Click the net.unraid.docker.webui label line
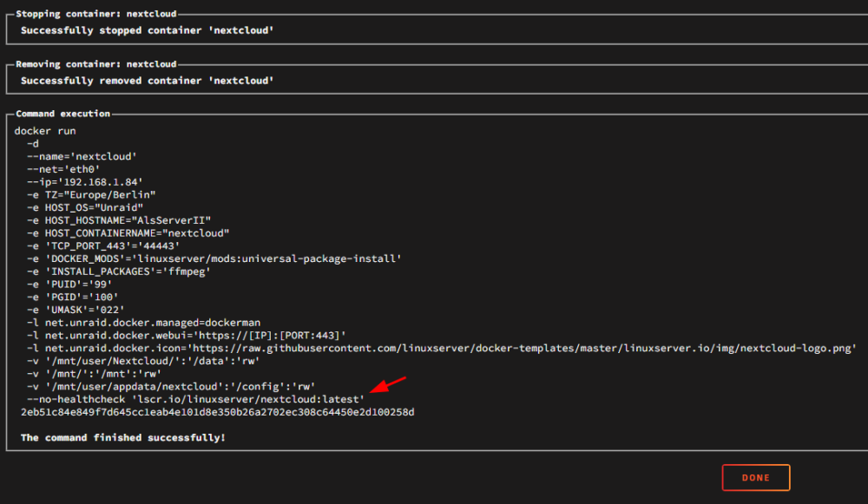868x504 pixels. [x=187, y=335]
